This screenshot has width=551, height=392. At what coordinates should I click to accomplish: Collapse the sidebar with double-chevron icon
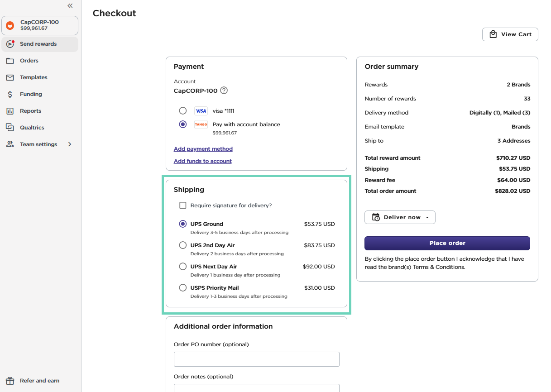[70, 6]
